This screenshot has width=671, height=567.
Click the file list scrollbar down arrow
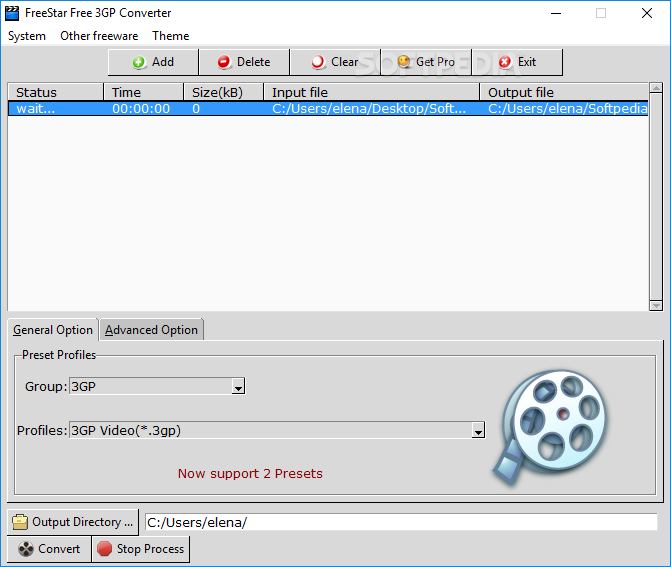coord(656,306)
